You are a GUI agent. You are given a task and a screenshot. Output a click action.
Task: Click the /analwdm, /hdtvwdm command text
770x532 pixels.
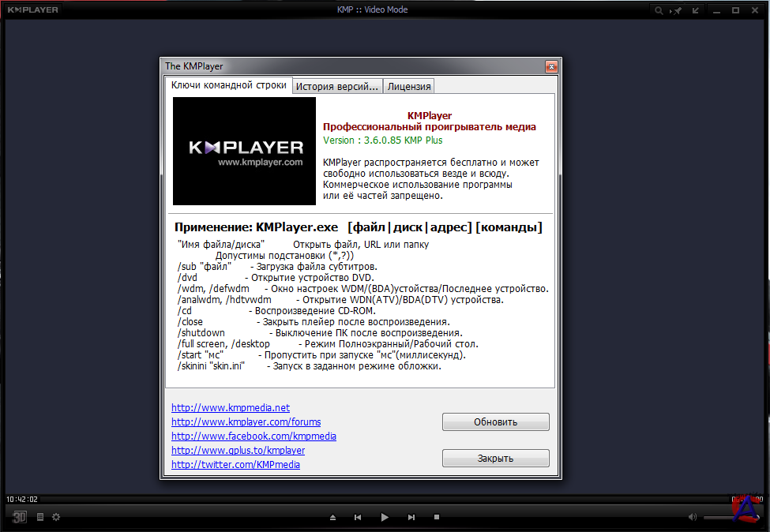224,300
